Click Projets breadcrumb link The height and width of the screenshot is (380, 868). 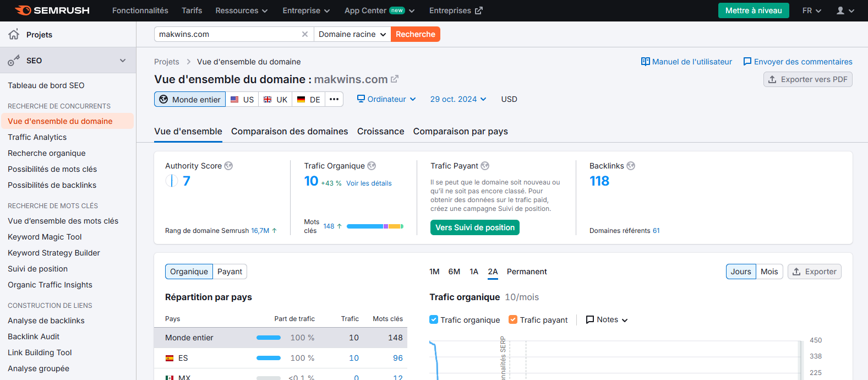pyautogui.click(x=167, y=62)
